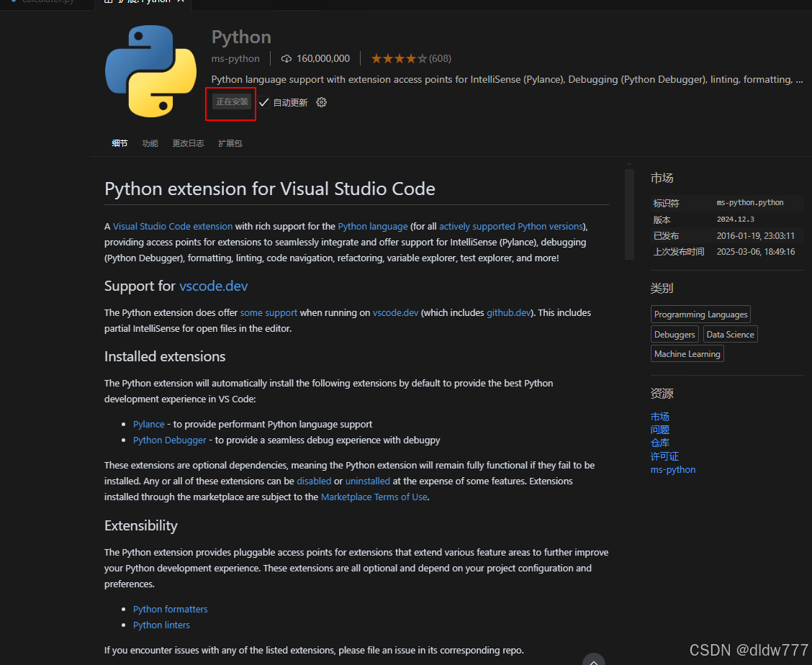This screenshot has height=665, width=812.
Task: Select the Data Science category tag
Action: click(730, 334)
